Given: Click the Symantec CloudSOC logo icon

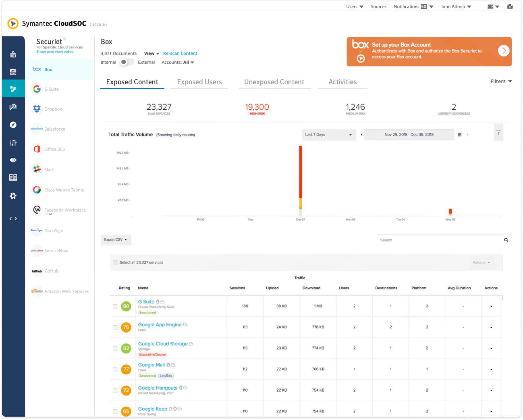Looking at the screenshot, I should 13,24.
